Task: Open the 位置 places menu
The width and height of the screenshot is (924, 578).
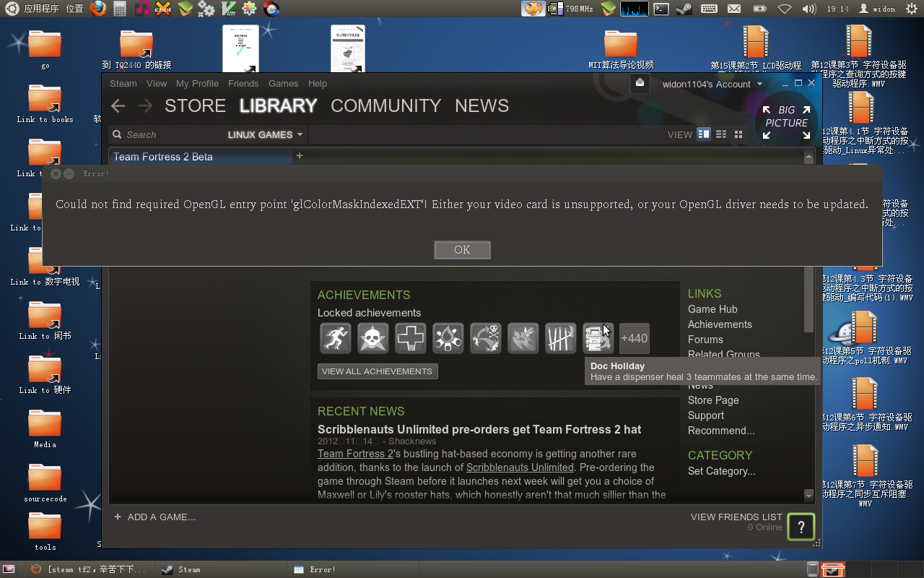Action: tap(74, 9)
